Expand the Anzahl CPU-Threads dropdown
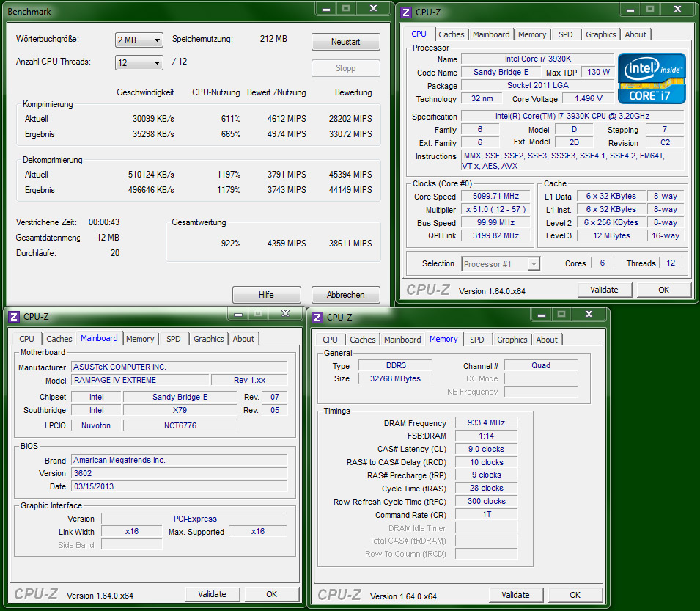The height and width of the screenshot is (611, 700). [139, 63]
